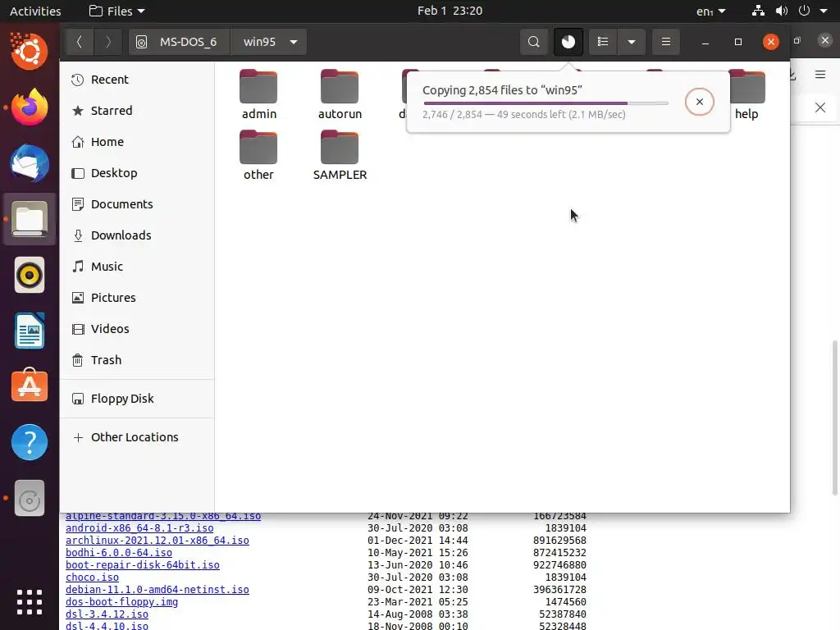Open the help folder
This screenshot has width=840, height=630.
[x=746, y=95]
